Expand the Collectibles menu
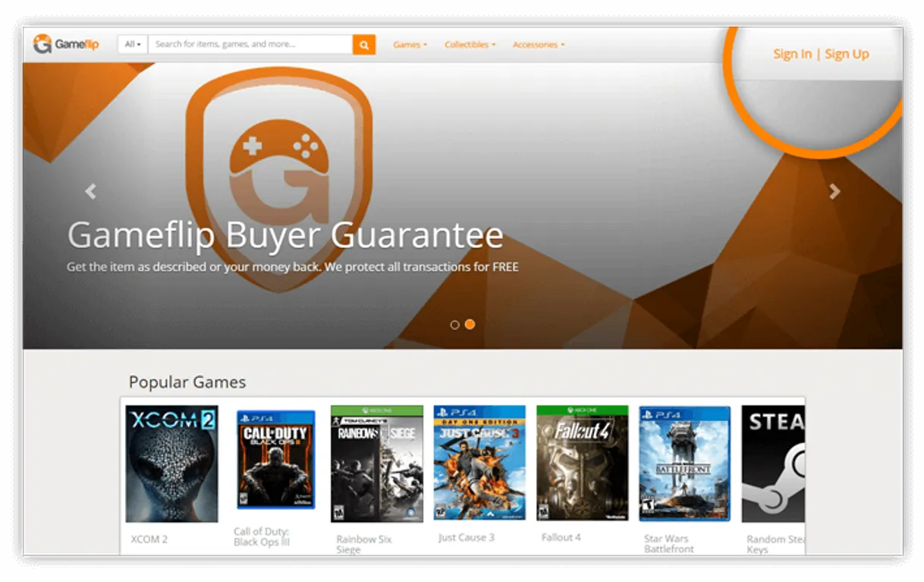 pos(470,45)
